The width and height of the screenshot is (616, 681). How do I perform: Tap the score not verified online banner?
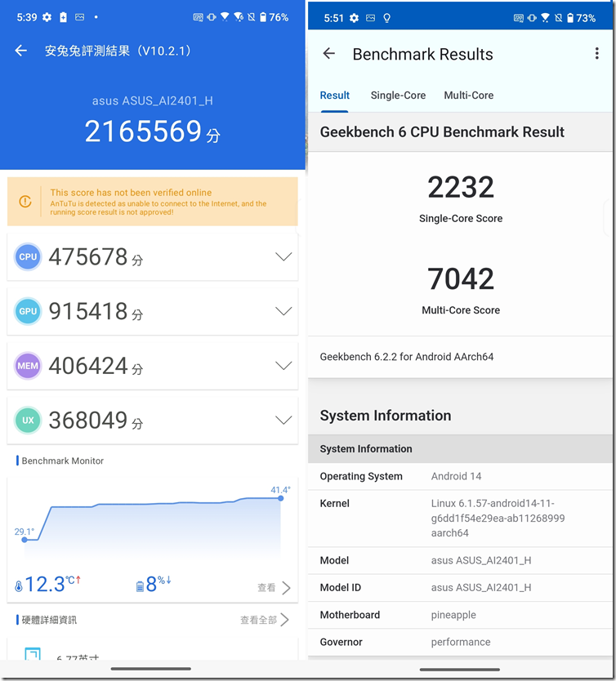[x=153, y=202]
